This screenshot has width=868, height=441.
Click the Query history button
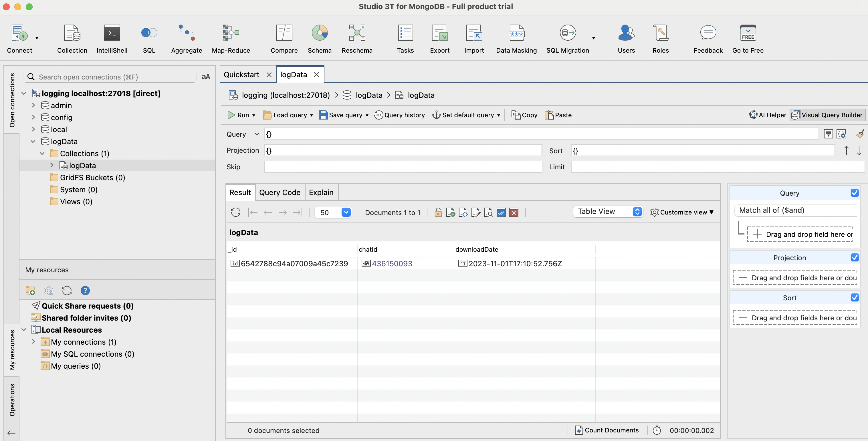click(400, 115)
